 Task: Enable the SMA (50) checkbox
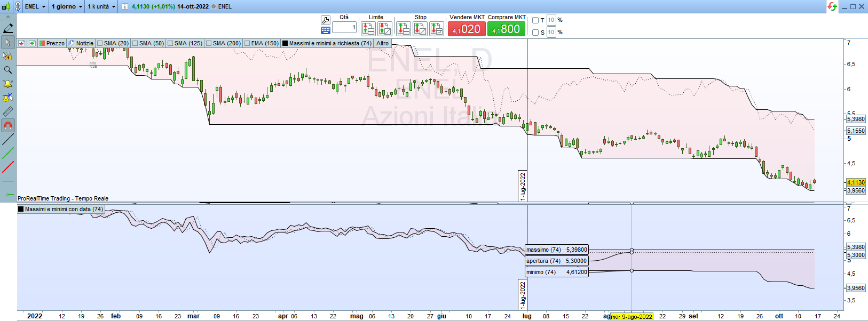[x=135, y=43]
